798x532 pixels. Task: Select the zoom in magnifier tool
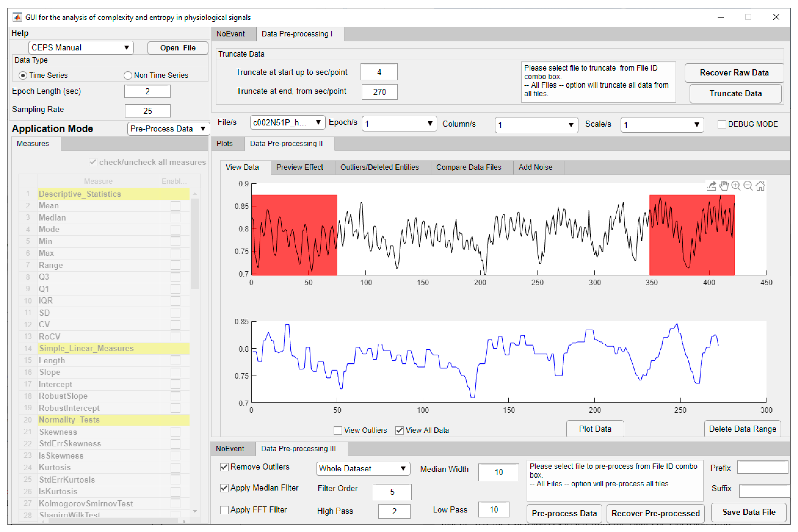click(x=736, y=185)
